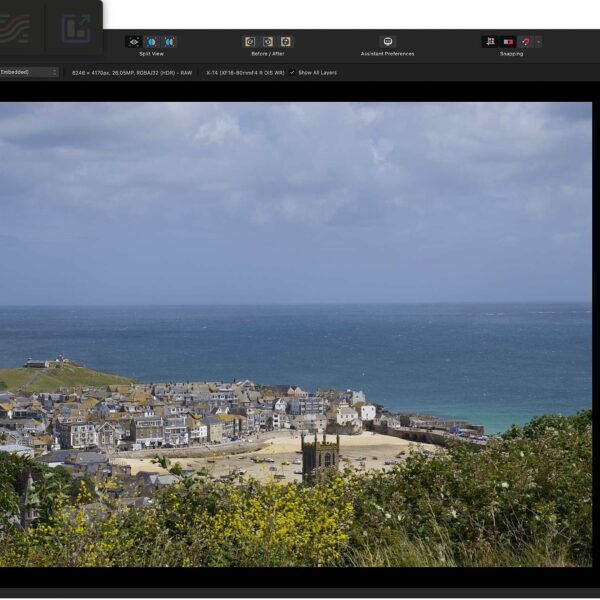Click the Export persona icon
Viewport: 600px width, 600px height.
pyautogui.click(x=75, y=28)
